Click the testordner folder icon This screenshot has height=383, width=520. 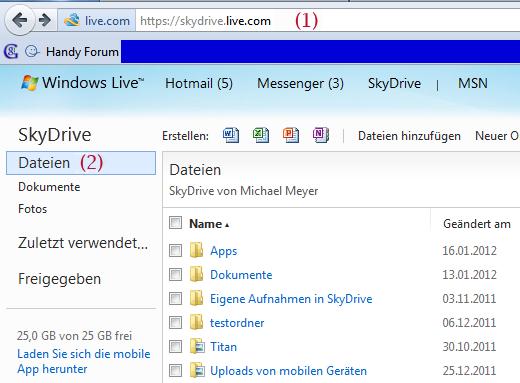coord(197,322)
